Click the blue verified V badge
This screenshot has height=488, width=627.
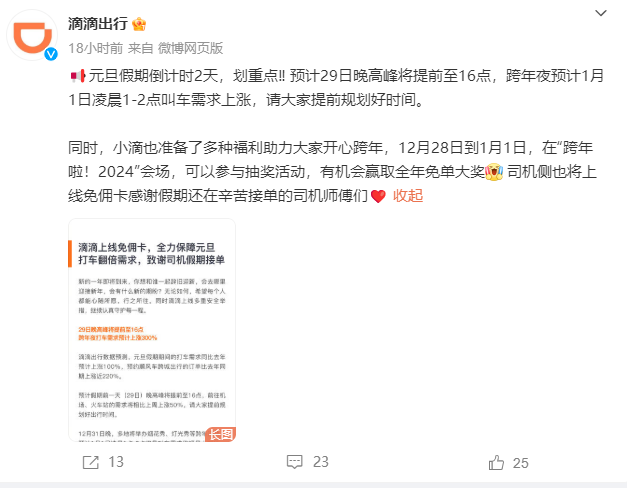pyautogui.click(x=51, y=54)
